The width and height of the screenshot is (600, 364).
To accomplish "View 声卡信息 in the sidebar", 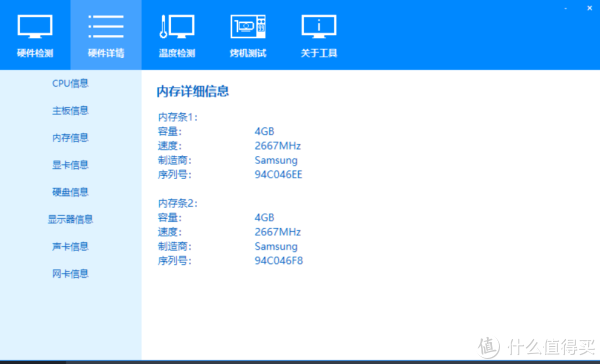I will (70, 246).
